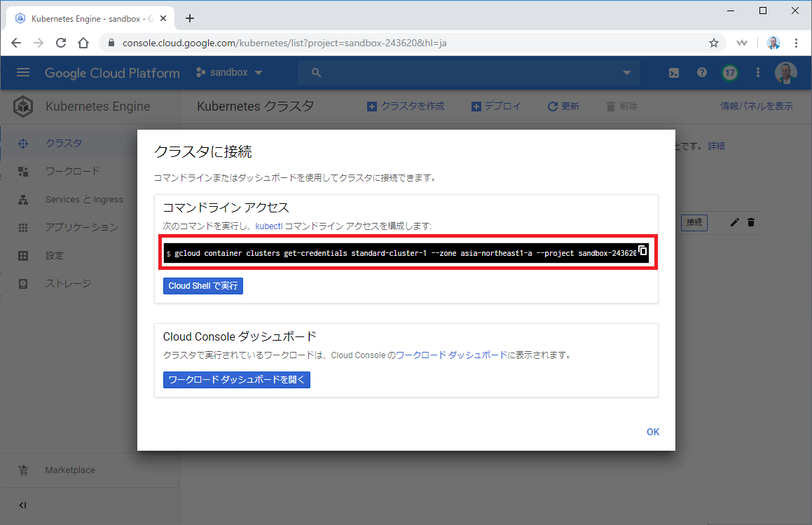Click the クラスタ sidebar icon
The height and width of the screenshot is (525, 812).
click(23, 144)
